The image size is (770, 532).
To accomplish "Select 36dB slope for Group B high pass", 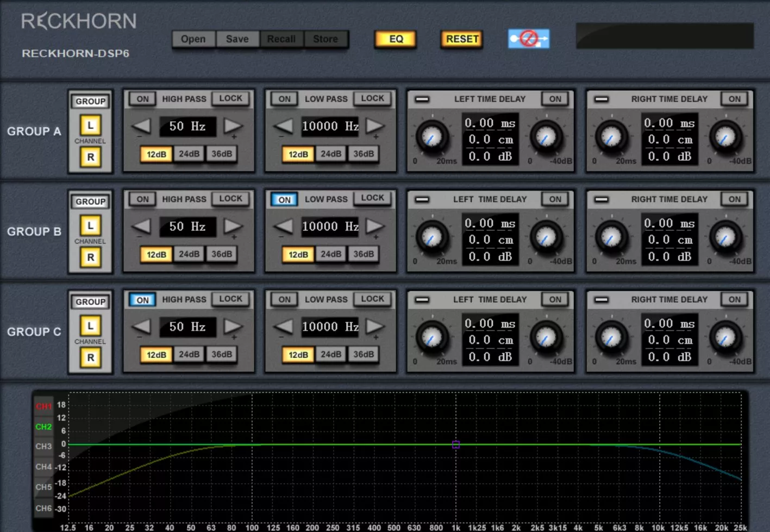I will point(222,254).
